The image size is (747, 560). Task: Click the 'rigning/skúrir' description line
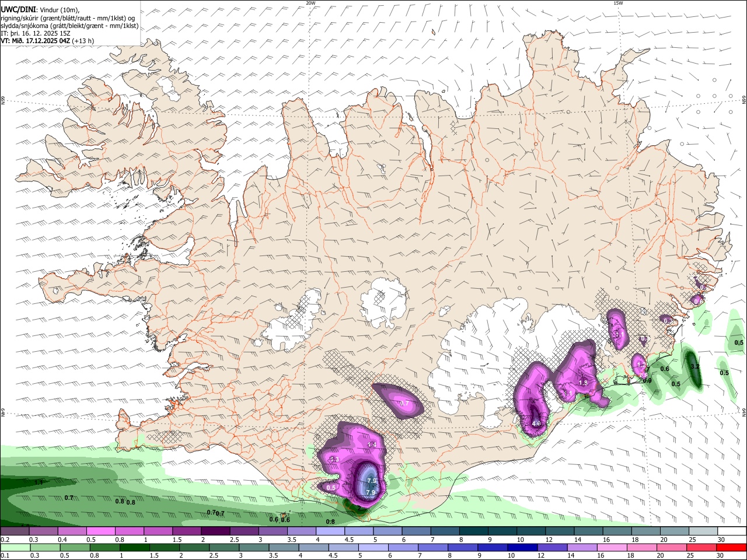pyautogui.click(x=68, y=18)
